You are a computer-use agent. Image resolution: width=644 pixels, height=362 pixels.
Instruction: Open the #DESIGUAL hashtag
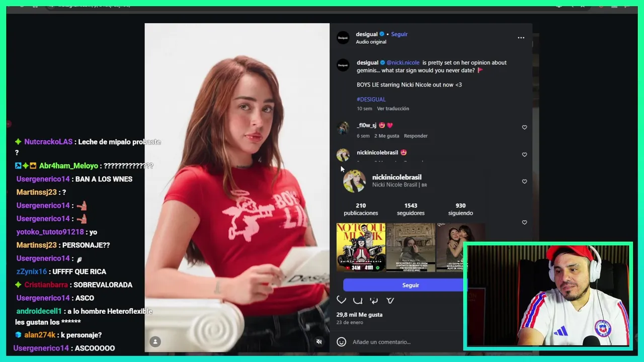[371, 100]
